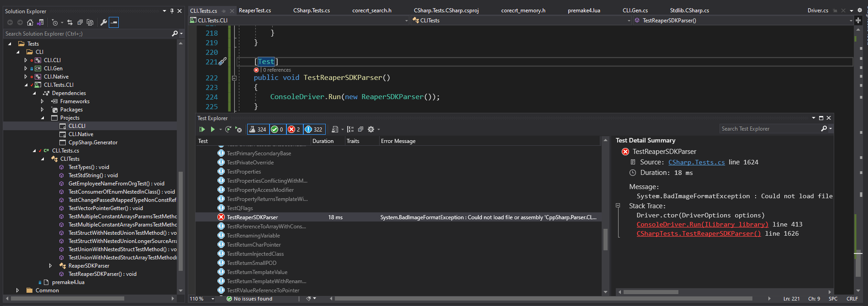Expand the Common folder node

18,290
